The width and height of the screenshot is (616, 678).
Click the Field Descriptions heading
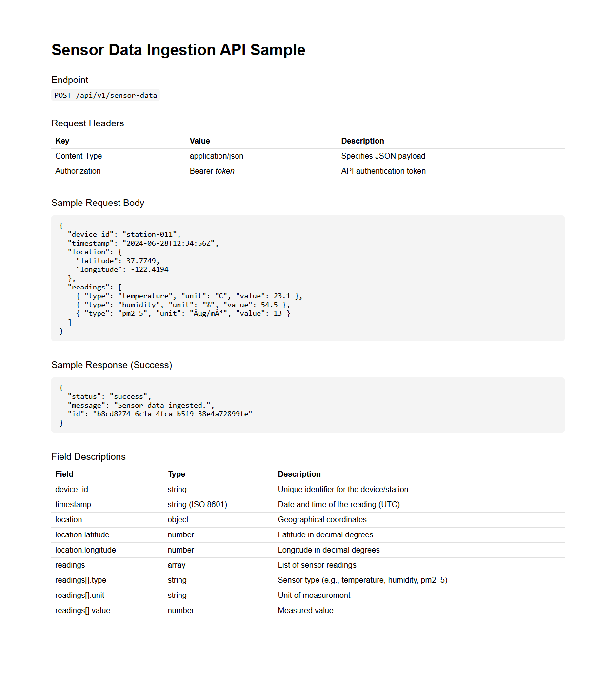(x=88, y=456)
